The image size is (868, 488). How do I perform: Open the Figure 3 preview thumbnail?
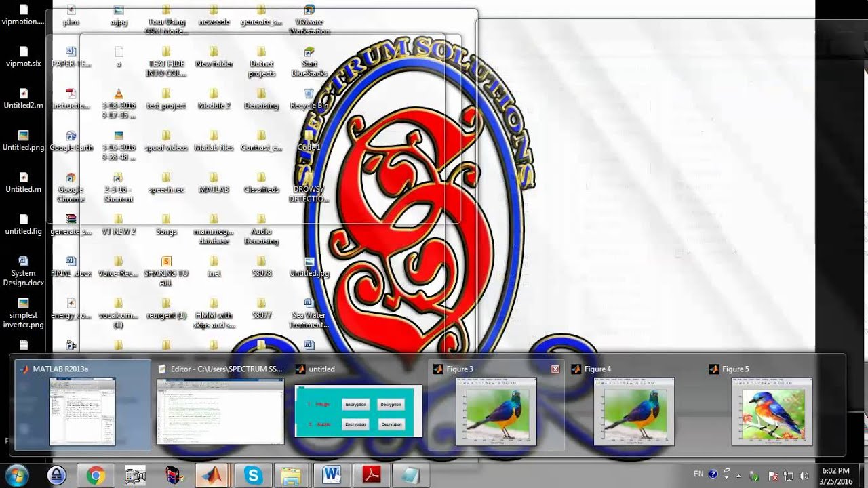(496, 405)
